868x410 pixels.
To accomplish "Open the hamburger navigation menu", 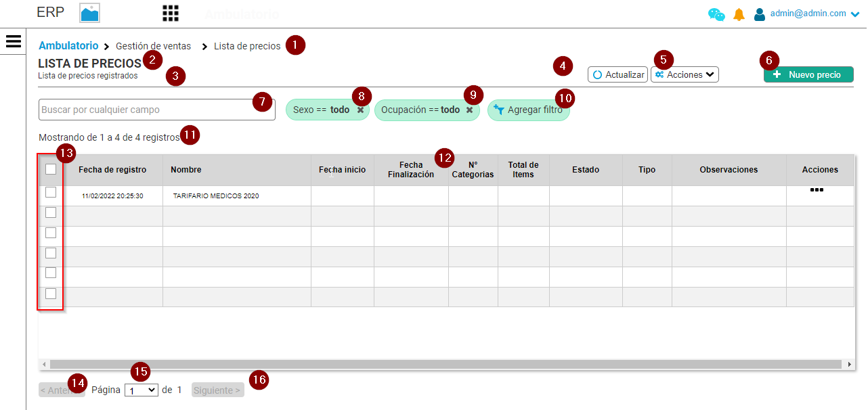I will [x=13, y=41].
